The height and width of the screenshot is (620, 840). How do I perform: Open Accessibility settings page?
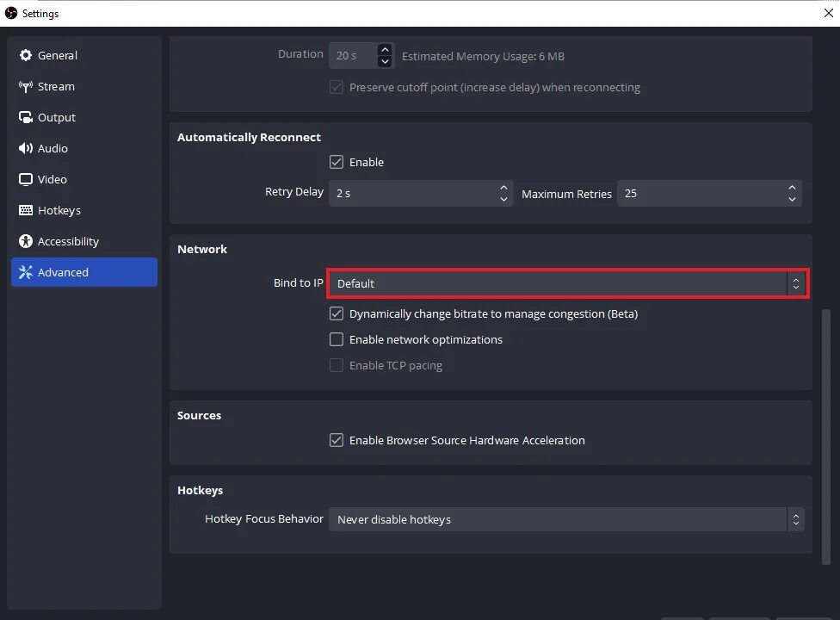84,241
